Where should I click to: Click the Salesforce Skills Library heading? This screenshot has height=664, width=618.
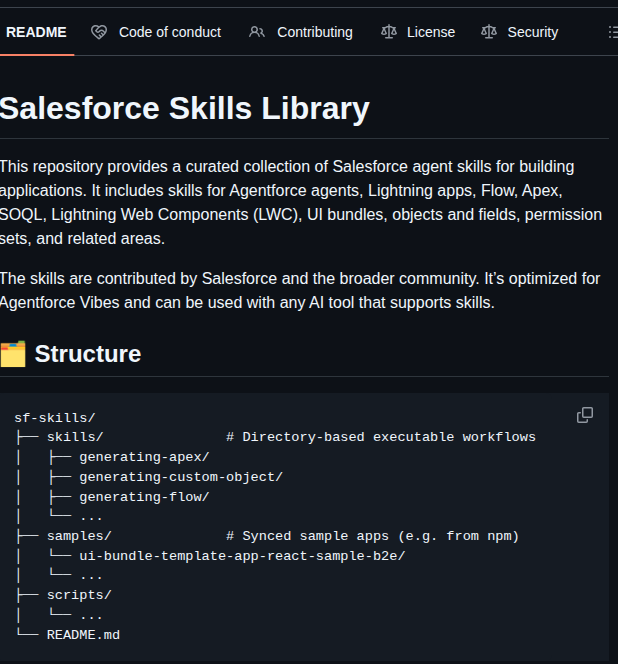coord(185,108)
